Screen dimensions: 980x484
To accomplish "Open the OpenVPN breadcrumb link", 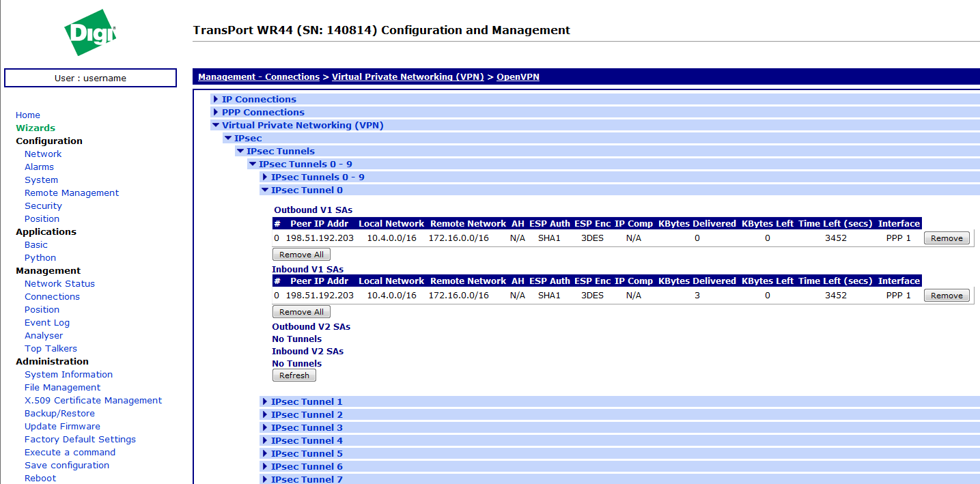I will (518, 77).
